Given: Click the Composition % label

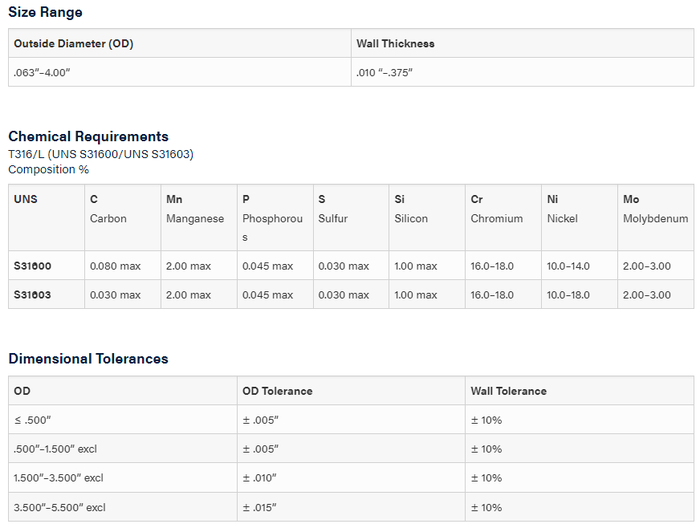Looking at the screenshot, I should (49, 170).
